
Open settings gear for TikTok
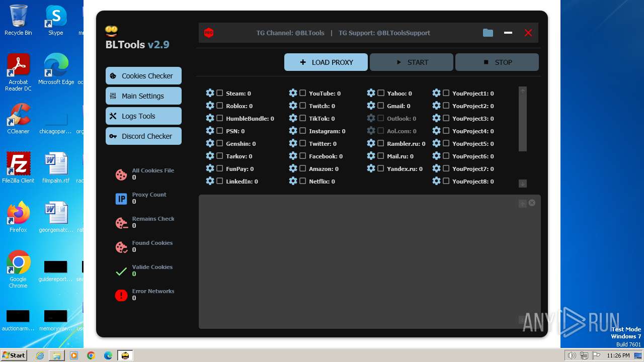pos(293,118)
